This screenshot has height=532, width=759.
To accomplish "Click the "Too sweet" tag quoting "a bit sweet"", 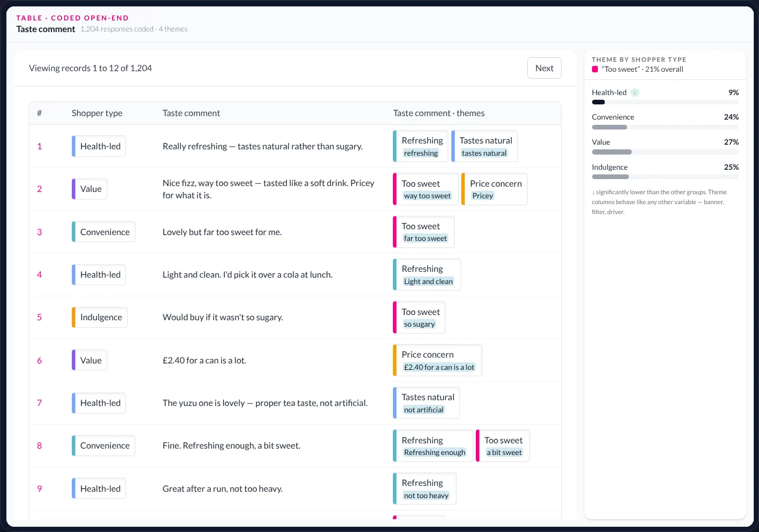I will coord(503,446).
